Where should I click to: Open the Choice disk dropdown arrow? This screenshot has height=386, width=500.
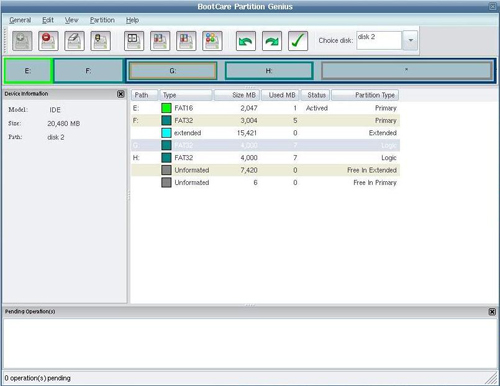click(410, 40)
